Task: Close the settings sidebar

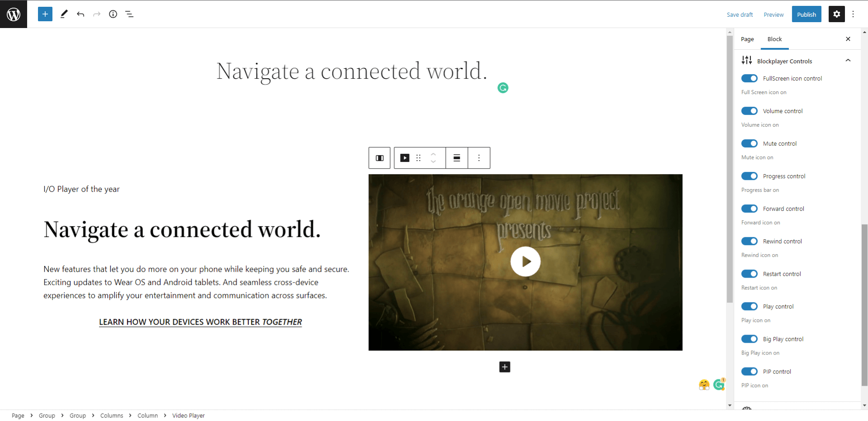Action: (x=848, y=39)
